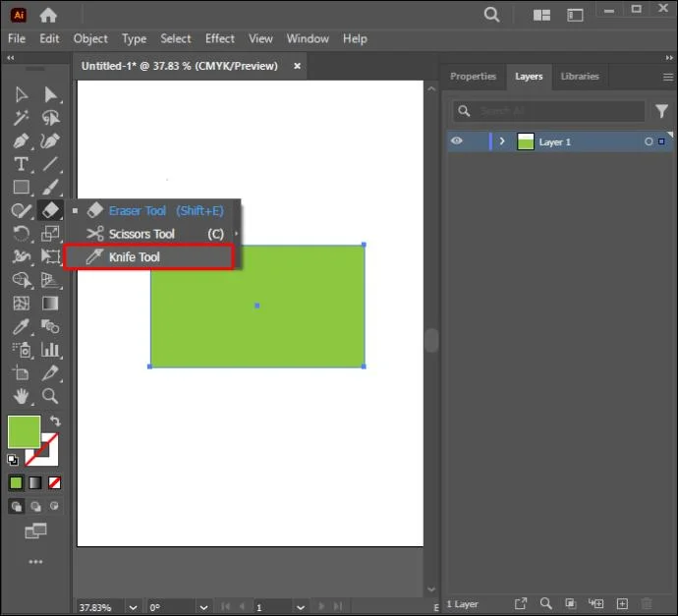Set color mode to None
This screenshot has width=678, height=616.
54,482
